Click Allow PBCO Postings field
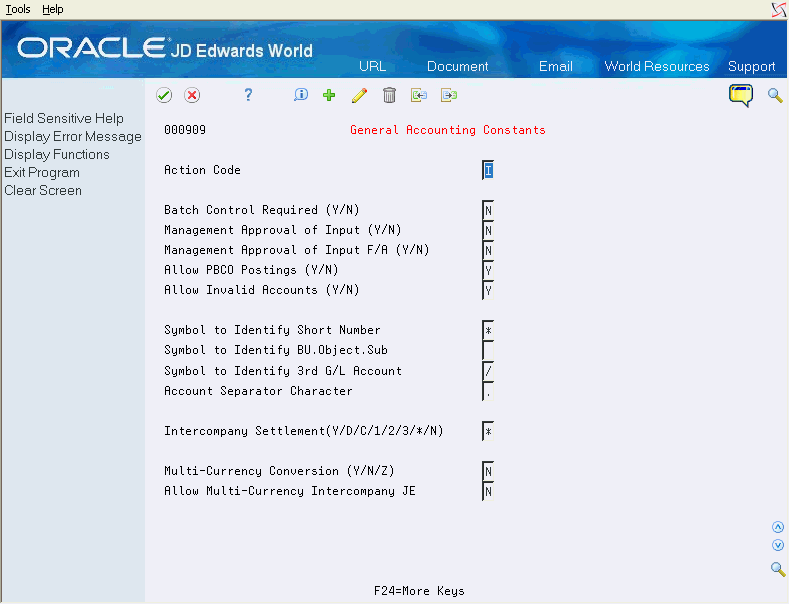This screenshot has height=604, width=789. pyautogui.click(x=488, y=270)
